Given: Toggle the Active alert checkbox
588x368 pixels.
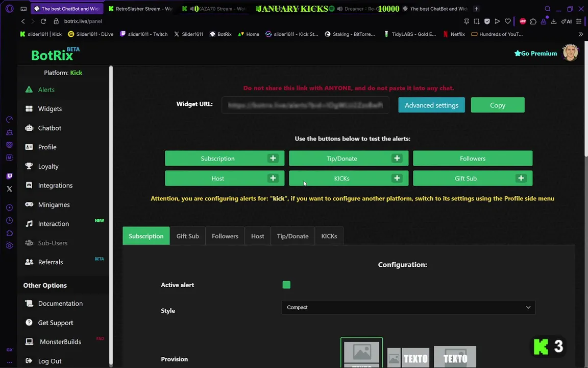Looking at the screenshot, I should click(x=286, y=285).
